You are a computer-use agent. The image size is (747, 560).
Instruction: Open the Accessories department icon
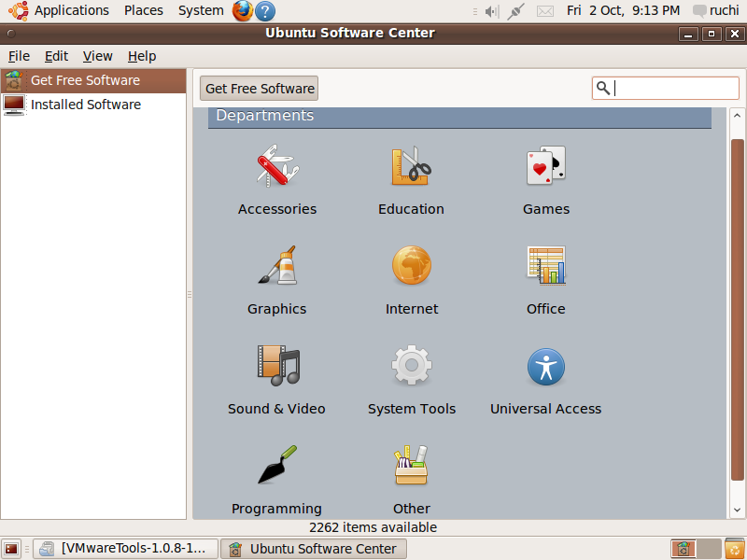pos(277,166)
